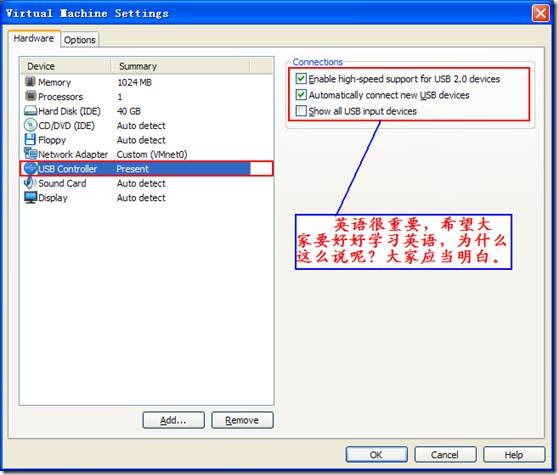
Task: Click the CD/DVD (IDE) disc icon
Action: (x=30, y=125)
